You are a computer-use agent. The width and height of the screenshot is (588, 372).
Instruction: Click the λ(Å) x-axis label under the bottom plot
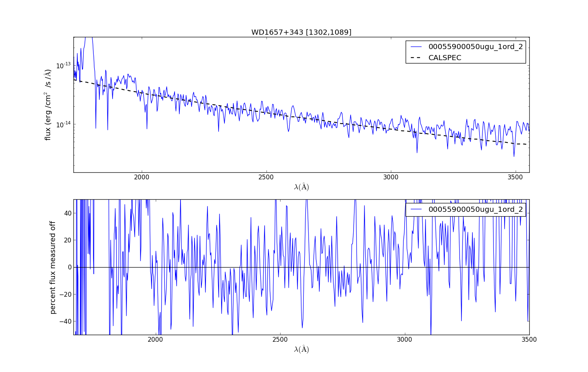(301, 349)
